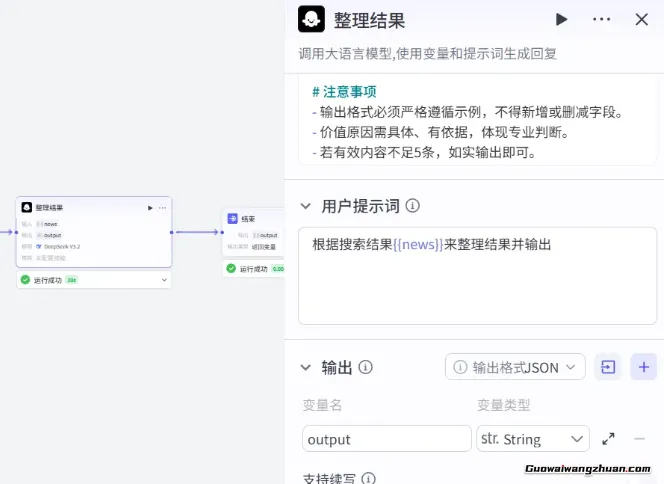Screen dimensions: 664x484
Task: Open the 输出格式JSON dropdown
Action: point(515,367)
